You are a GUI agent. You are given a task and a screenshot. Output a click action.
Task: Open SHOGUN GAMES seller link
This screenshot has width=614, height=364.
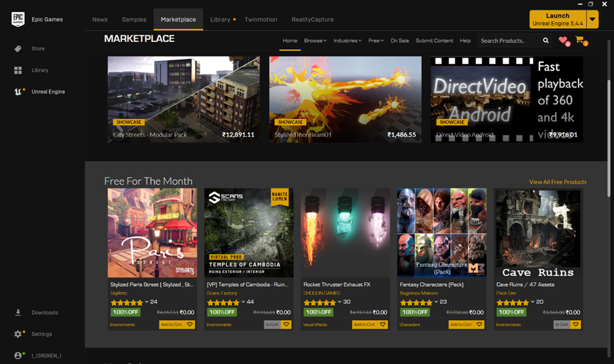321,293
